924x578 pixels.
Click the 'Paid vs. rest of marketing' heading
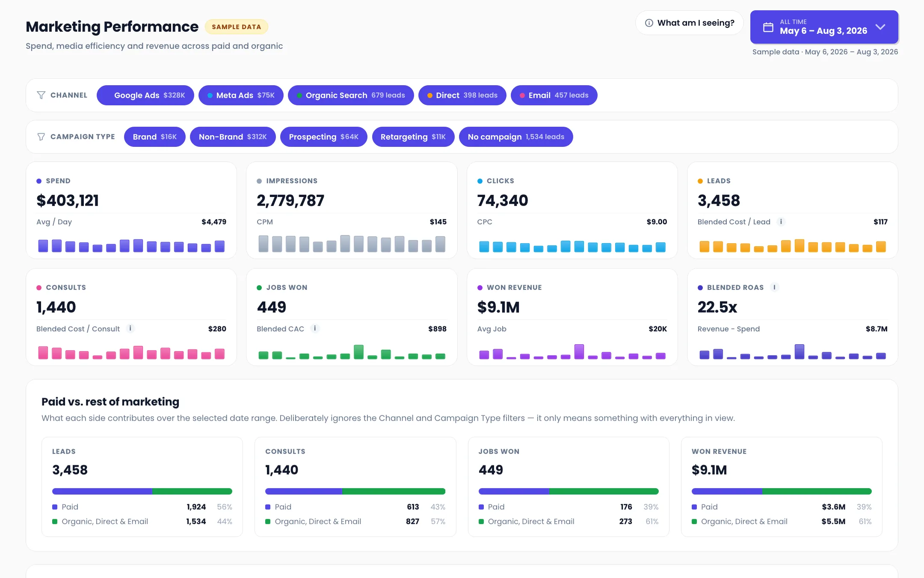tap(110, 402)
